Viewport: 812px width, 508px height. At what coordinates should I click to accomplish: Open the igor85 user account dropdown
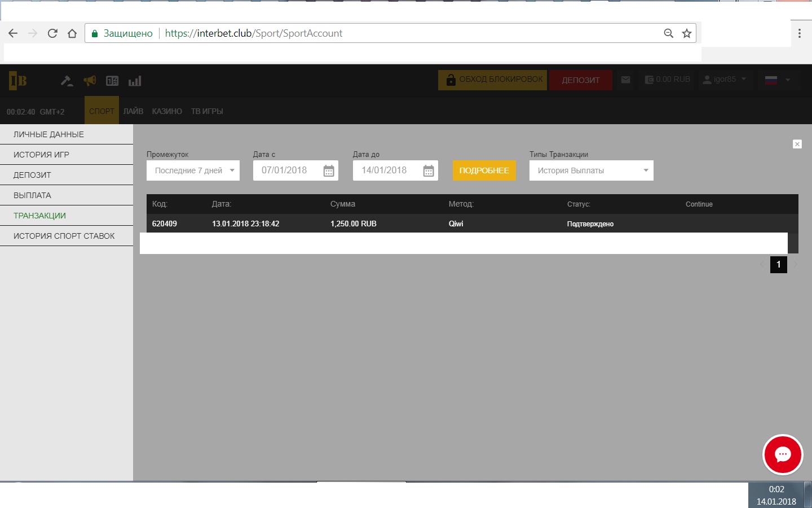click(x=725, y=80)
